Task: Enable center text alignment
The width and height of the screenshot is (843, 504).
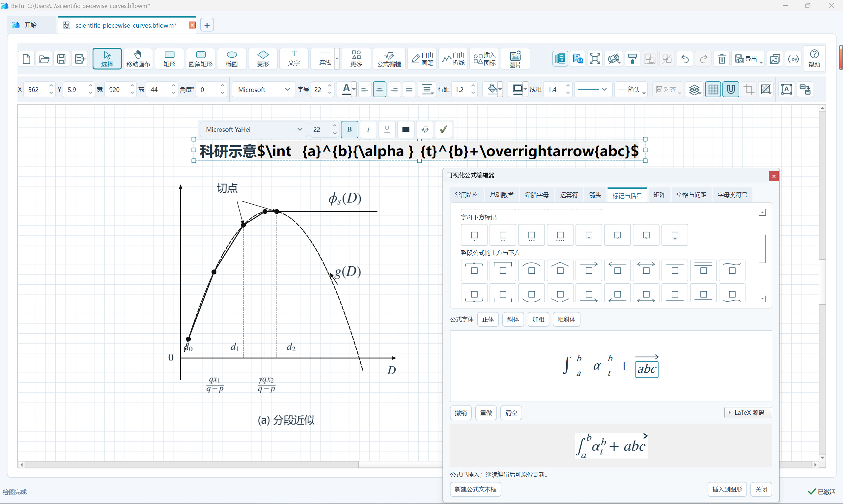Action: (x=379, y=90)
